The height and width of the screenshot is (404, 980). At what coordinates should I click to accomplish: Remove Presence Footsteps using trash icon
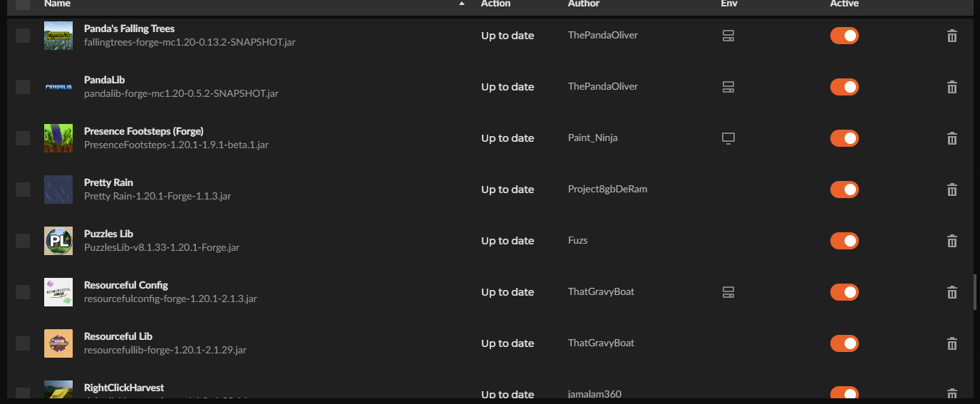point(951,138)
